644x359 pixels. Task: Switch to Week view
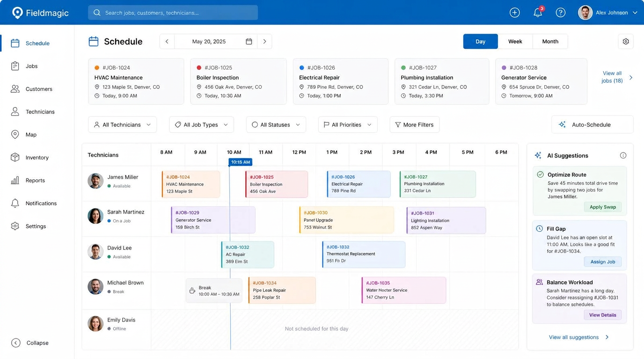click(x=515, y=42)
